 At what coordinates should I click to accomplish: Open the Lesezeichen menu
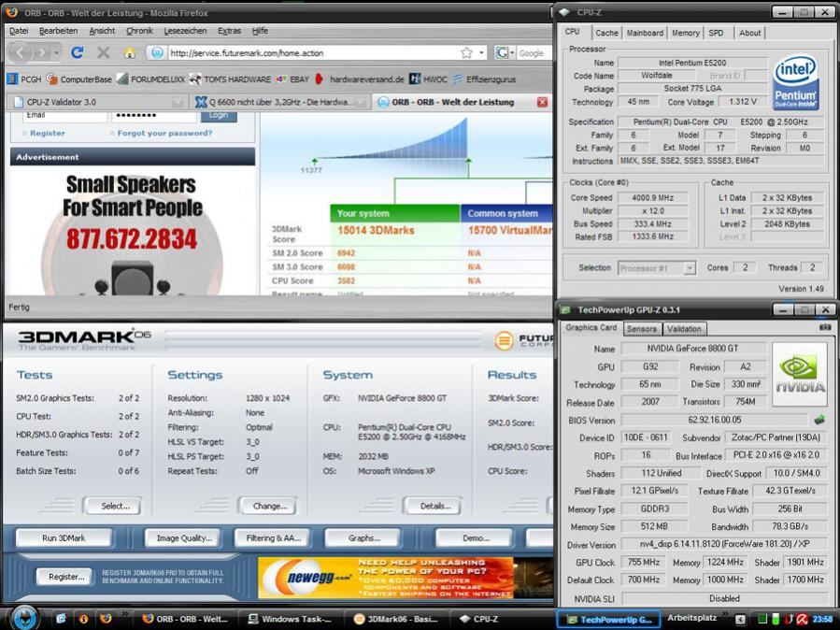point(185,31)
